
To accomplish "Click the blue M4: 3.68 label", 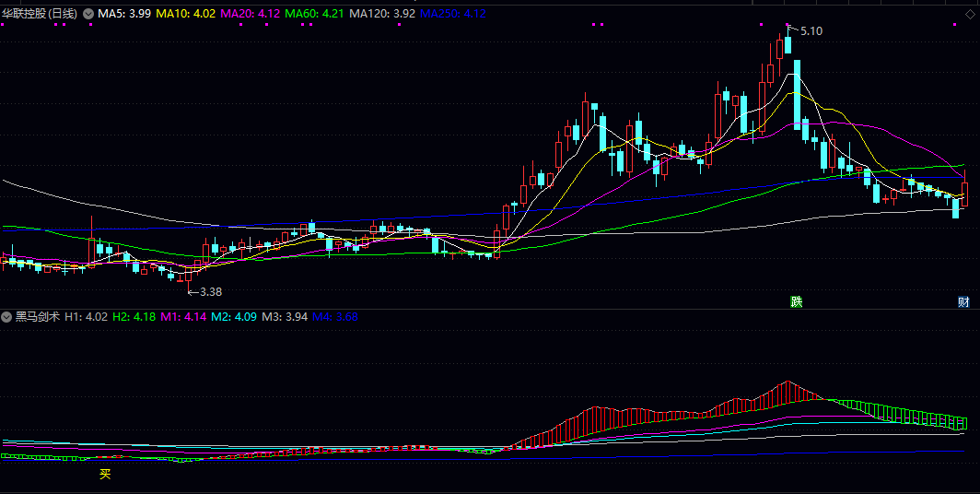I will coord(334,316).
